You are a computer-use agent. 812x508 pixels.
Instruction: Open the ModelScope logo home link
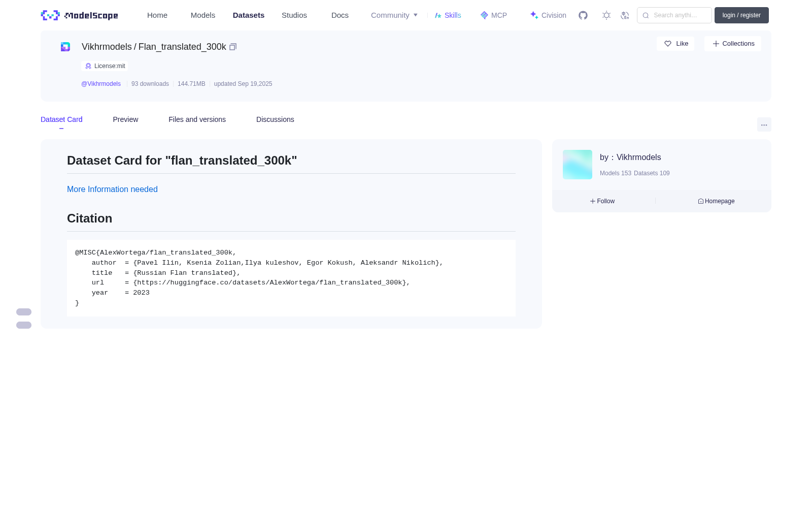click(x=79, y=15)
